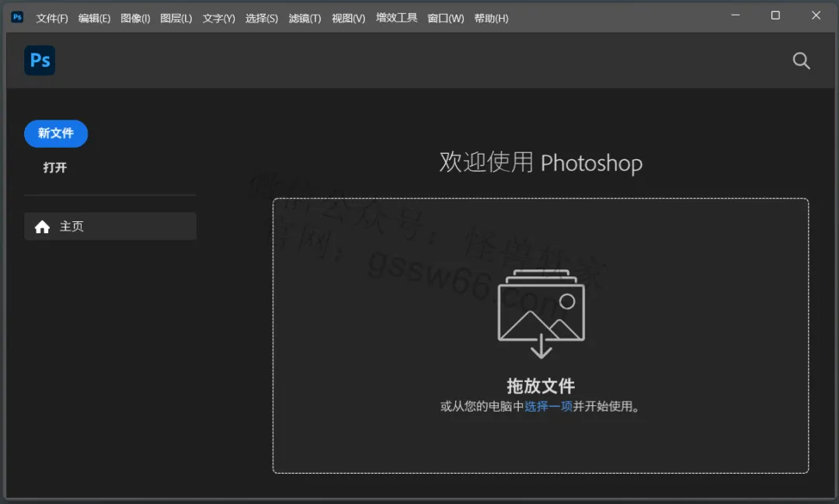Open the 选择(S) menu
The width and height of the screenshot is (839, 504).
[262, 18]
